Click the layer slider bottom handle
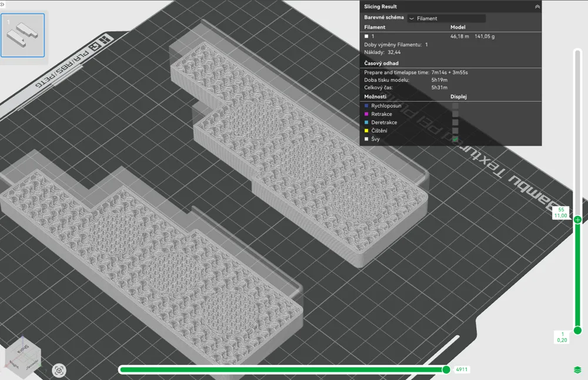The height and width of the screenshot is (380, 588). click(577, 330)
